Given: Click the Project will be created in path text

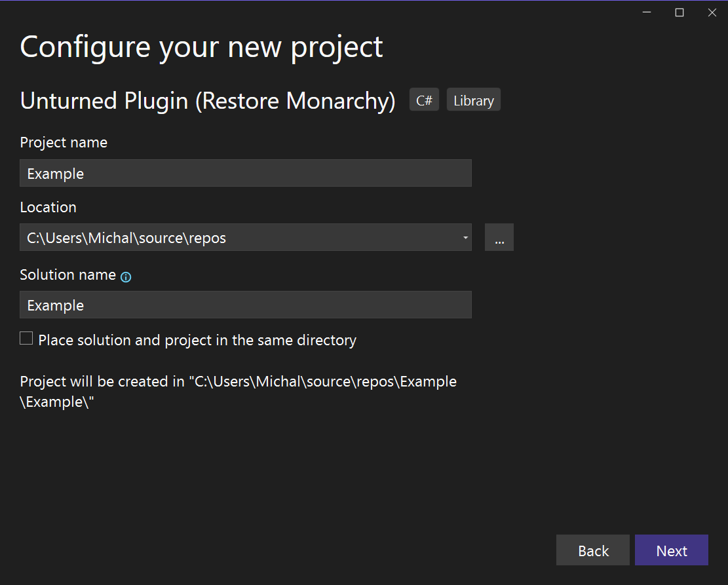Looking at the screenshot, I should 238,391.
